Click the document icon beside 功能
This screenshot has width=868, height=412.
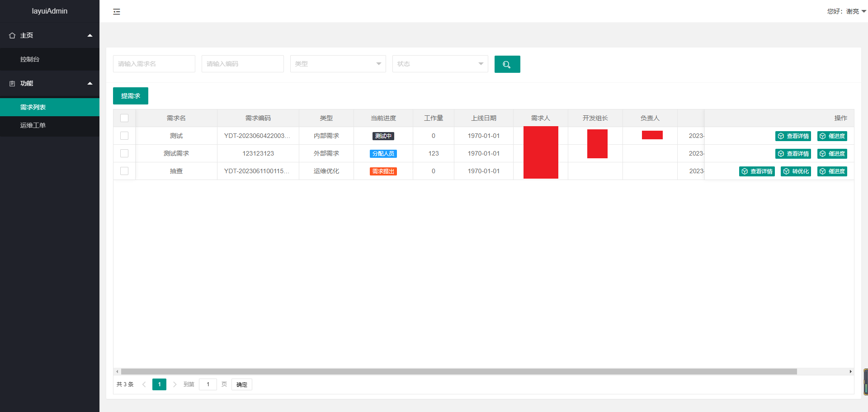pyautogui.click(x=12, y=83)
